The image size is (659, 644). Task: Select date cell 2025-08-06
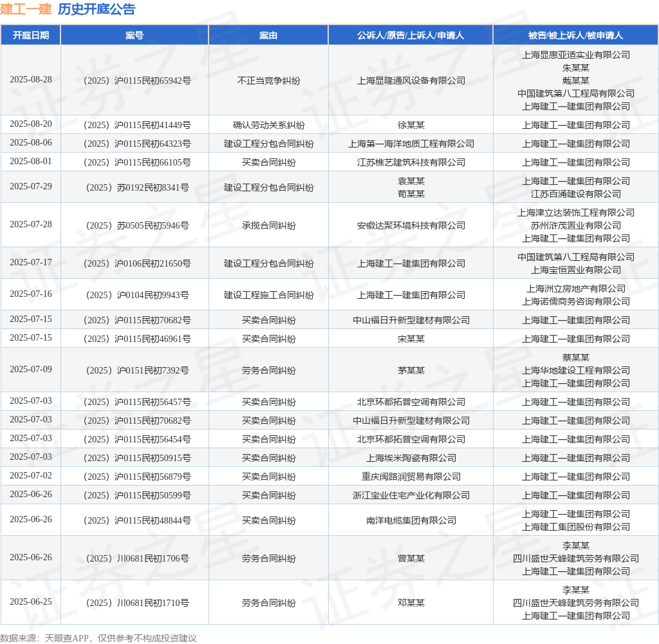(31, 142)
